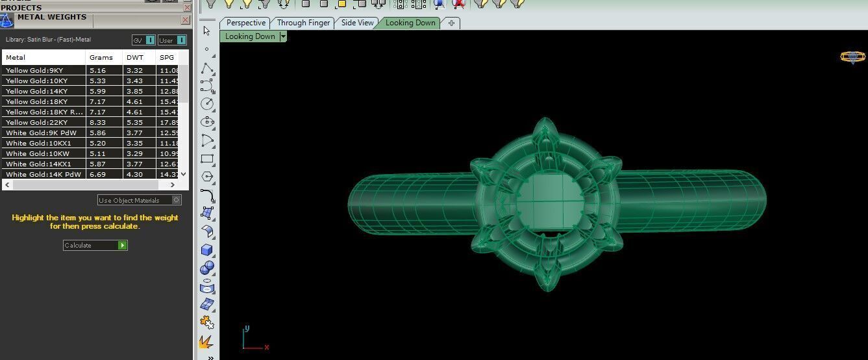Image resolution: width=868 pixels, height=360 pixels.
Task: Select the White Gold:10KX1 row
Action: click(x=90, y=143)
